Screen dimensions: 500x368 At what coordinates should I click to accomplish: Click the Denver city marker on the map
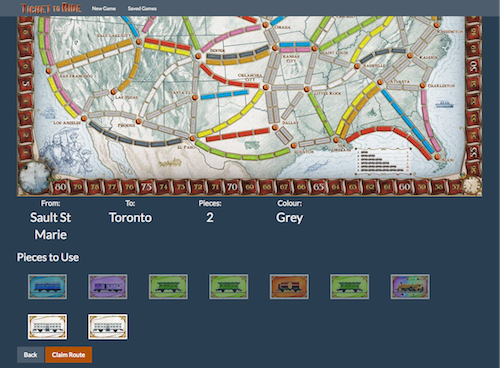pos(198,56)
